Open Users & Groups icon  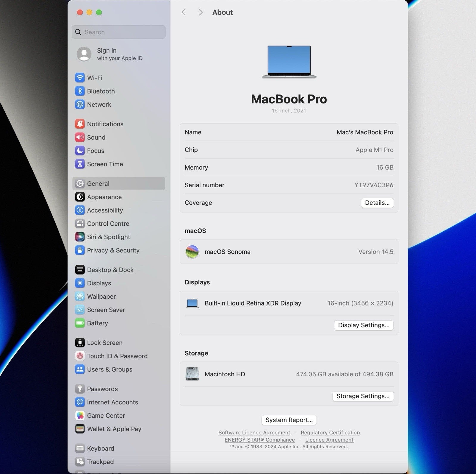pyautogui.click(x=80, y=369)
